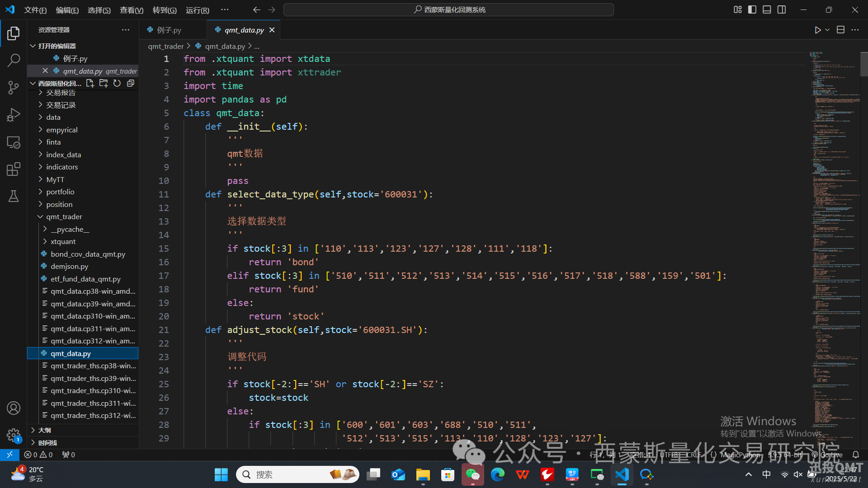The height and width of the screenshot is (488, 868).
Task: Click remote window indicator in status bar
Action: pyautogui.click(x=9, y=455)
